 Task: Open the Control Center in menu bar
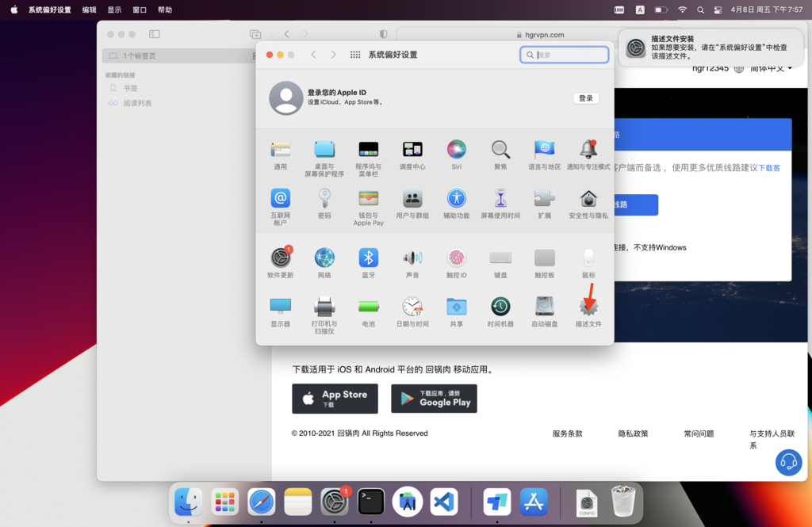(x=718, y=10)
